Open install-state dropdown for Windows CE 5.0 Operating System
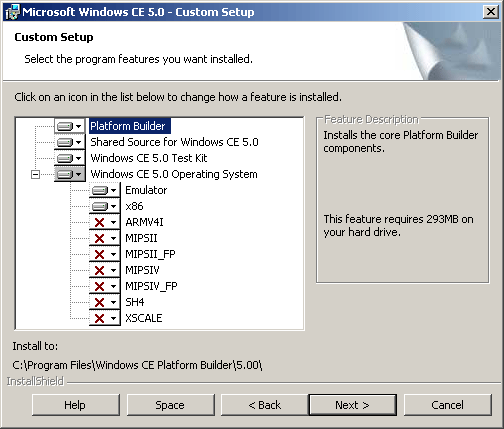Image resolution: width=504 pixels, height=429 pixels. tap(70, 174)
